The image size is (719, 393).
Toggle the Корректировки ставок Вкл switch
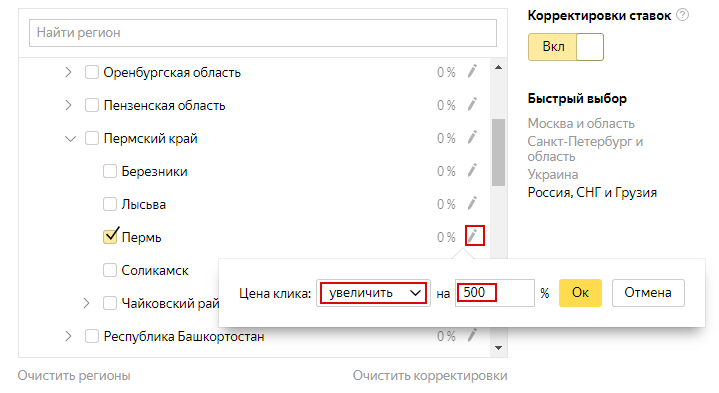point(565,47)
